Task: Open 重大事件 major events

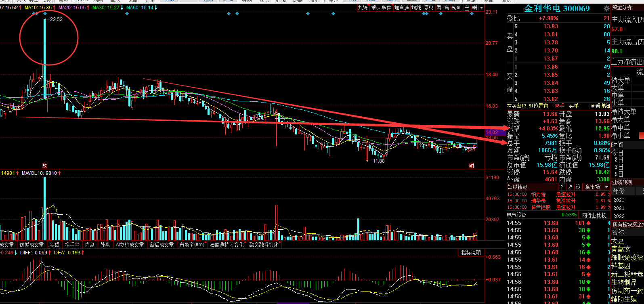Action: [381, 8]
